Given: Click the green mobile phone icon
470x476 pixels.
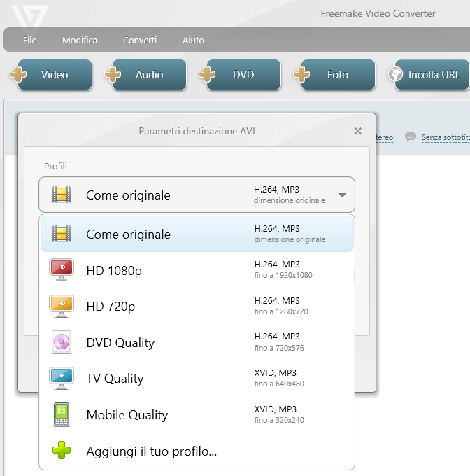Looking at the screenshot, I should (x=62, y=414).
